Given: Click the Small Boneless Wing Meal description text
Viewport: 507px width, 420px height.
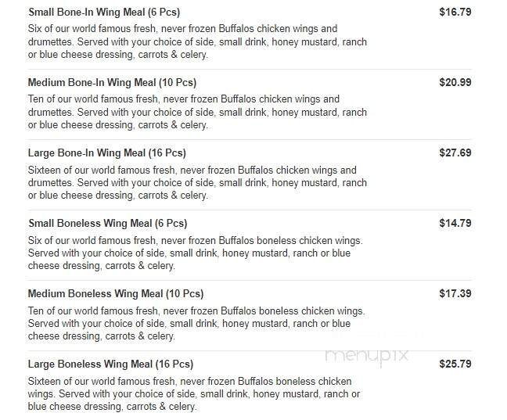Looking at the screenshot, I should 194,253.
